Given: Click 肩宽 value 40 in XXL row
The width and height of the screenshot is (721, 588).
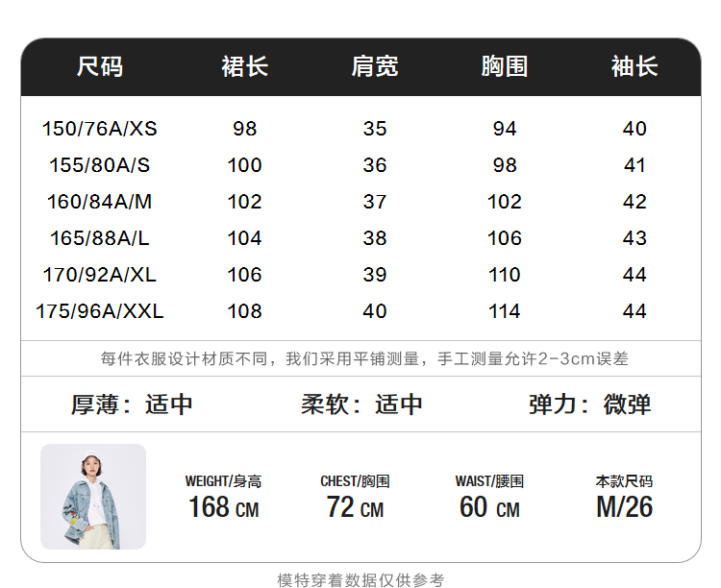Looking at the screenshot, I should [375, 311].
